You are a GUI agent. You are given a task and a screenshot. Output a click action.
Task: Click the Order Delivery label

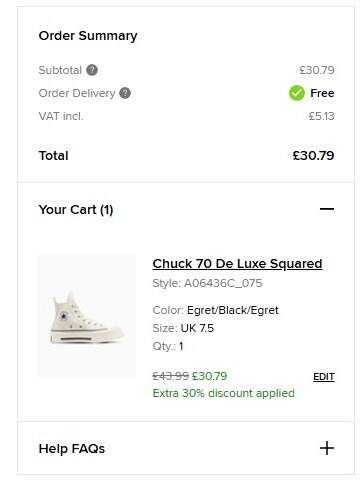click(77, 93)
